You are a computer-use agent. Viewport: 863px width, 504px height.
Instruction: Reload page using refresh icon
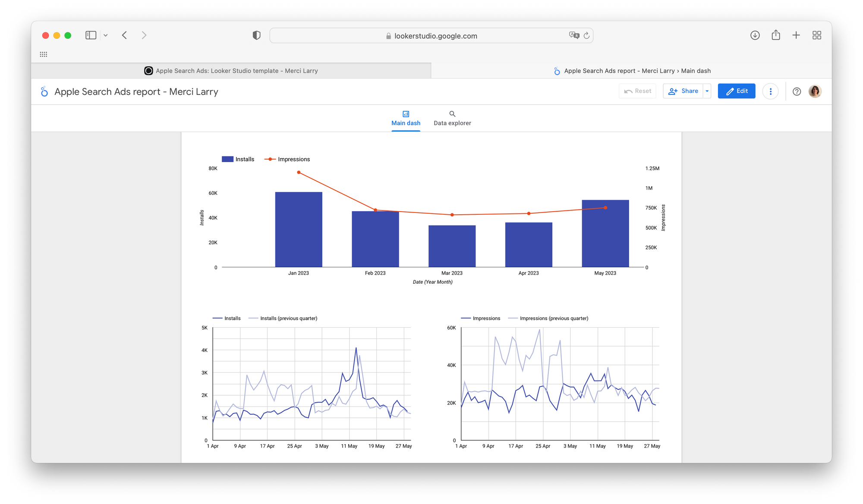tap(586, 36)
